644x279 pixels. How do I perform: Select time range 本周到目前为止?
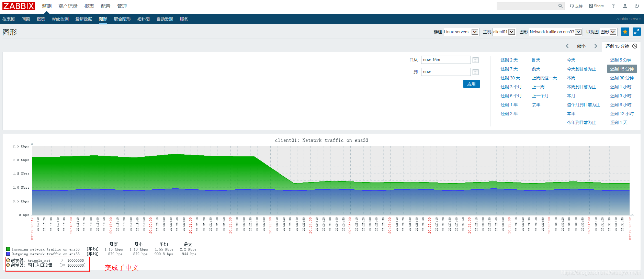tap(581, 87)
